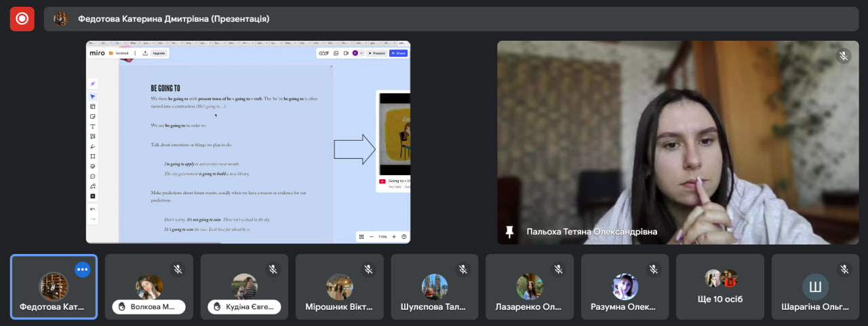Click Miro top-bar comments bubble icon

pyautogui.click(x=336, y=53)
